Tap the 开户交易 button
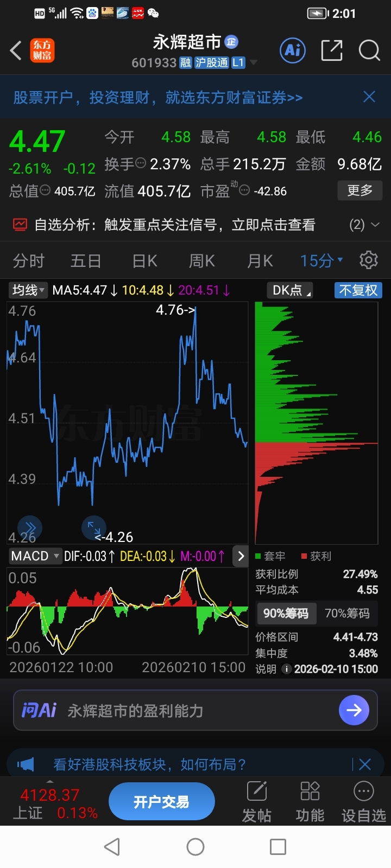The height and width of the screenshot is (868, 391). click(x=161, y=802)
